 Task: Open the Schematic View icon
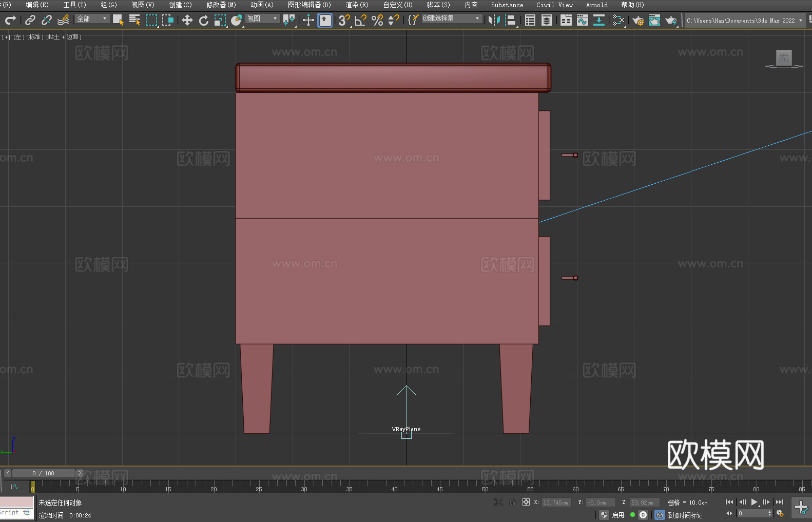tap(618, 20)
